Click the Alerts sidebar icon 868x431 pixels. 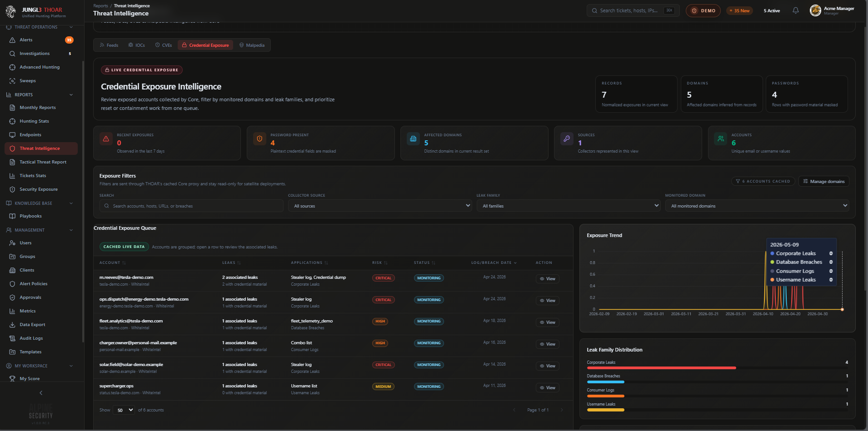[x=12, y=40]
